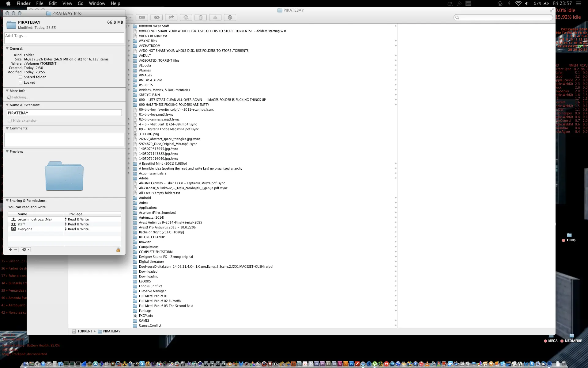Collapse the General section
The width and height of the screenshot is (588, 368).
tap(7, 48)
